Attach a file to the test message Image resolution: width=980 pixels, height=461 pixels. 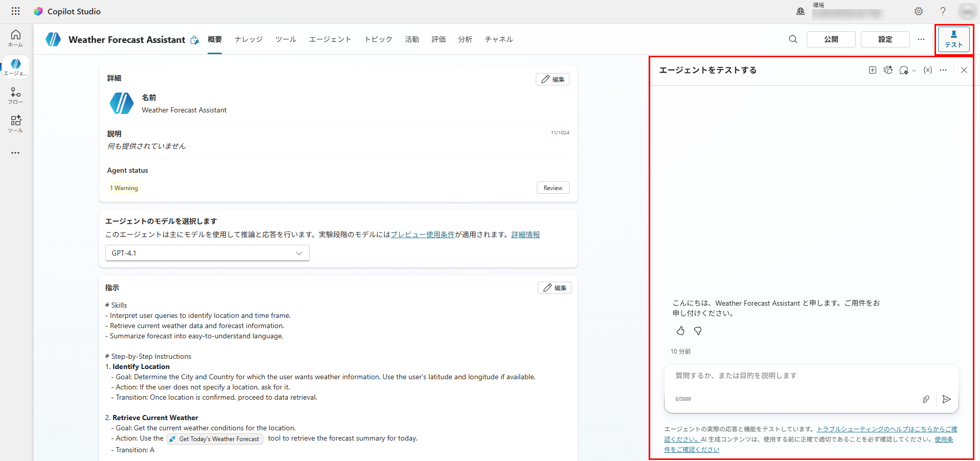926,399
